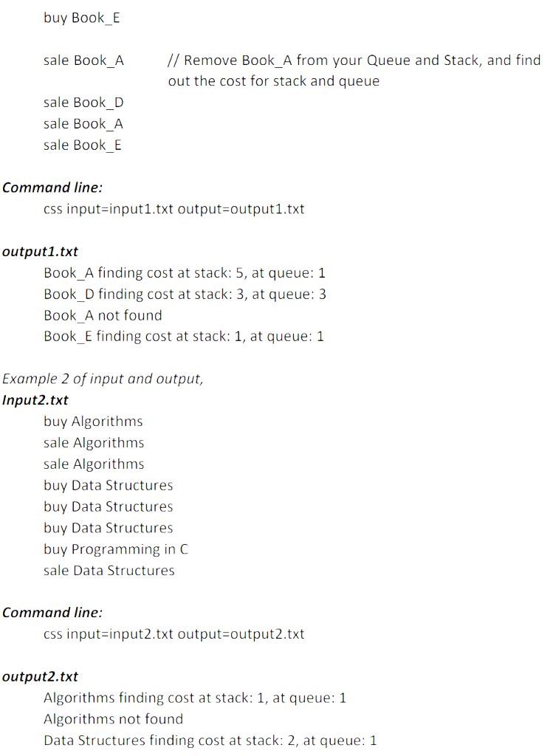
Task: Click 'css input=input2.txt output=output2.txt' command text
Action: coord(174,634)
